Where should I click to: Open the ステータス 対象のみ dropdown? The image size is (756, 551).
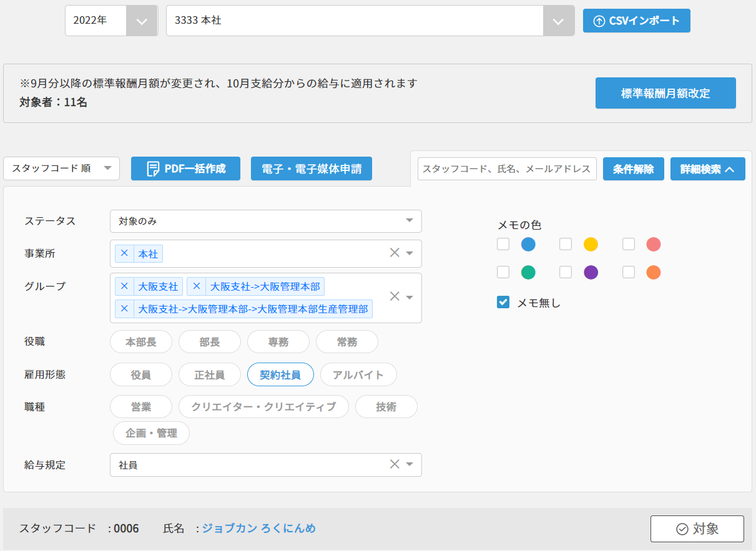[x=266, y=221]
